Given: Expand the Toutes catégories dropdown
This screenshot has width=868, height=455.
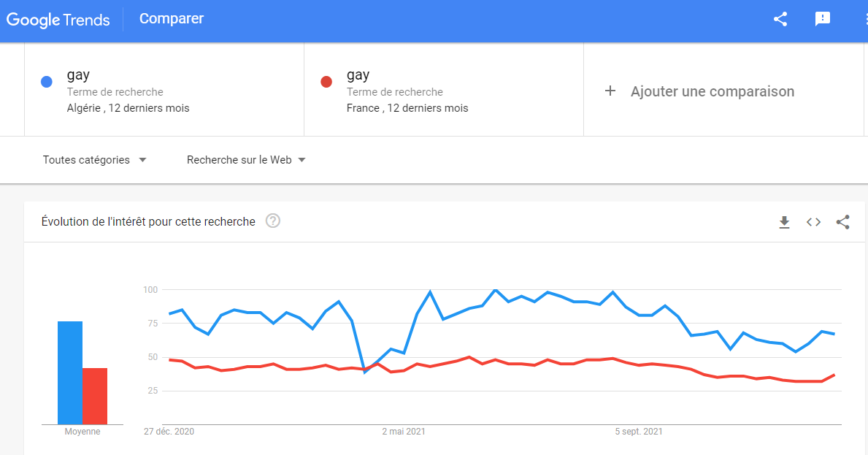Looking at the screenshot, I should click(x=95, y=160).
